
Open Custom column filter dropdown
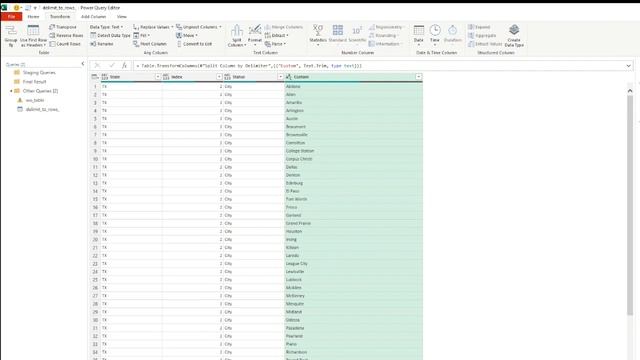(x=419, y=77)
